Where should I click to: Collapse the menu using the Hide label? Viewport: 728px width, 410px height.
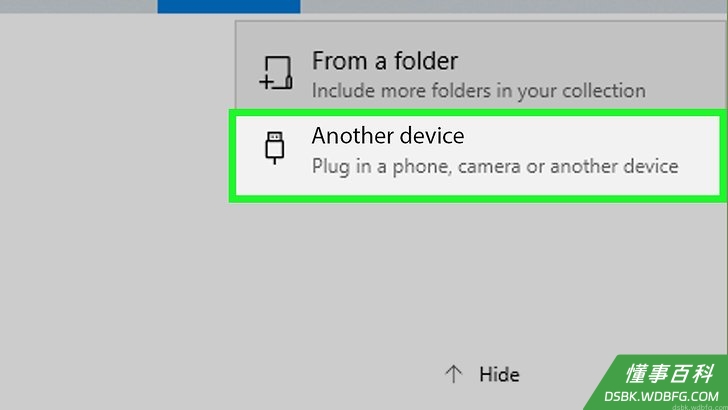(499, 374)
